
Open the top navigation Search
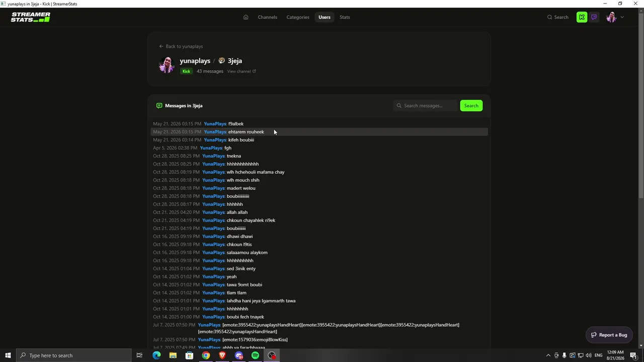[558, 17]
